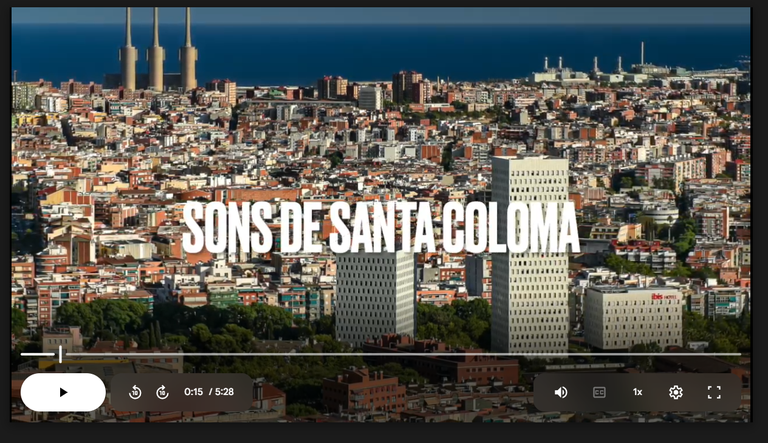Enter fullscreen mode
Viewport: 768px width, 443px height.
(x=714, y=392)
